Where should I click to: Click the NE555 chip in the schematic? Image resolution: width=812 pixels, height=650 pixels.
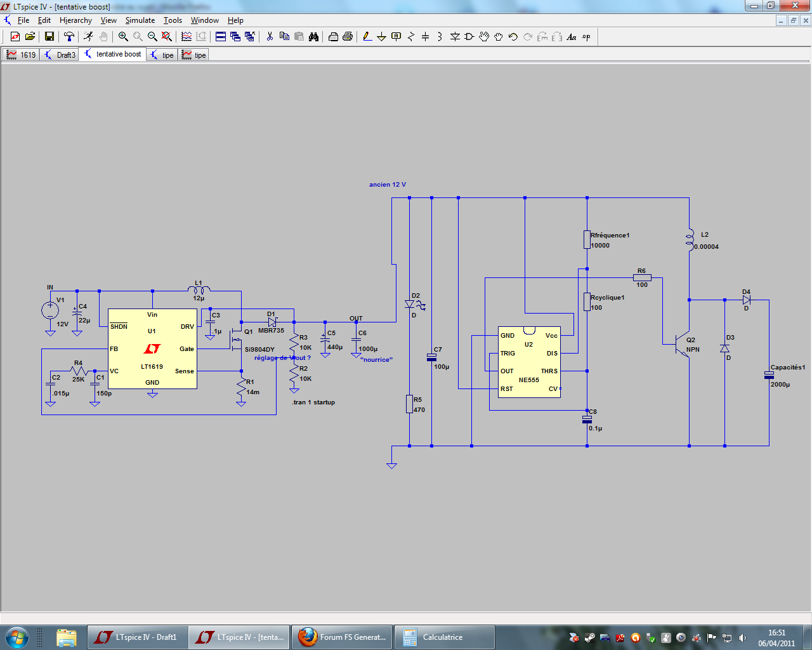pyautogui.click(x=529, y=362)
